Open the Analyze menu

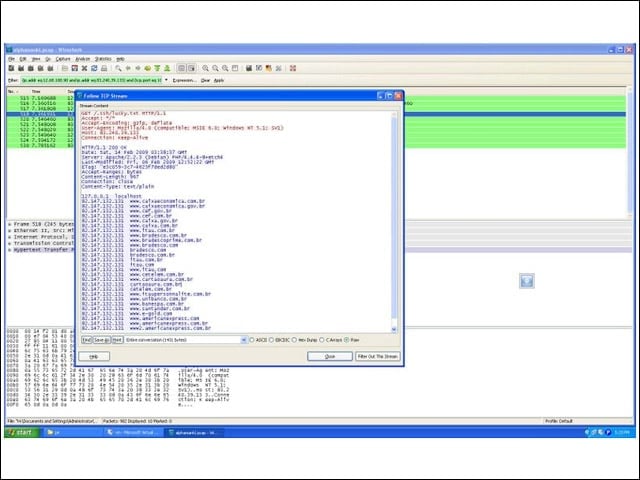pos(82,59)
